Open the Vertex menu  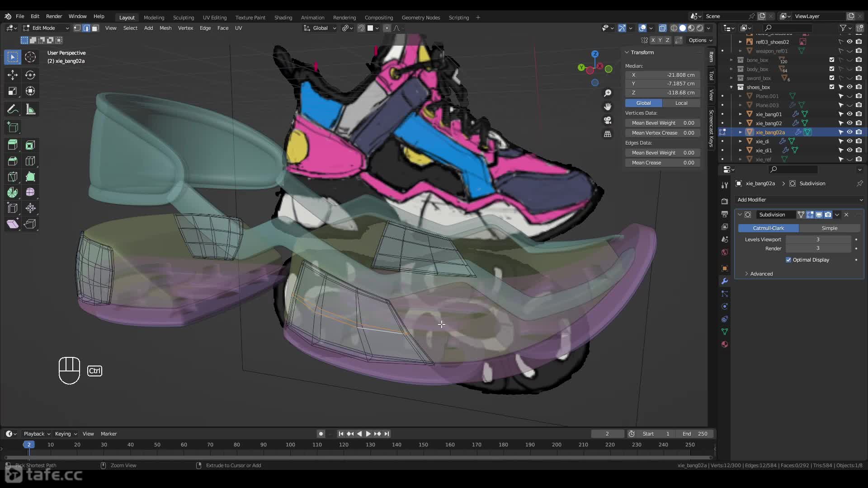[185, 28]
